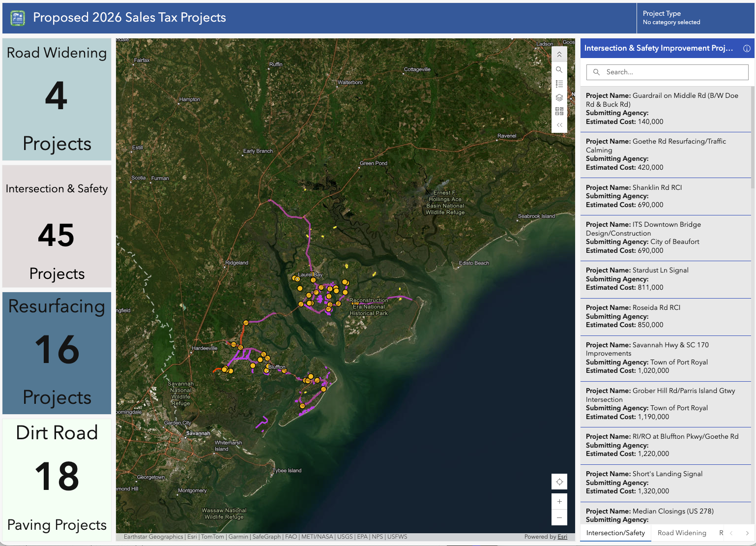The width and height of the screenshot is (756, 546).
Task: Open the Esri link in map attribution
Action: click(x=562, y=537)
